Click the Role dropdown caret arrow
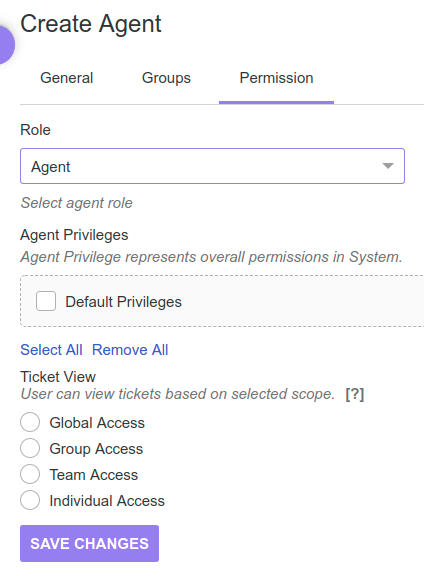 [x=388, y=166]
